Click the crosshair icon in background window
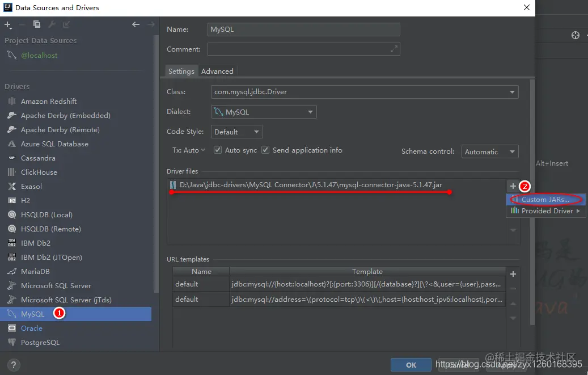Image resolution: width=588 pixels, height=375 pixels. [x=576, y=35]
